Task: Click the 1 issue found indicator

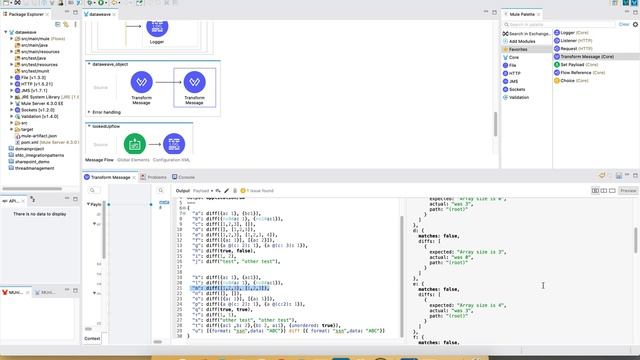Action: coord(257,191)
